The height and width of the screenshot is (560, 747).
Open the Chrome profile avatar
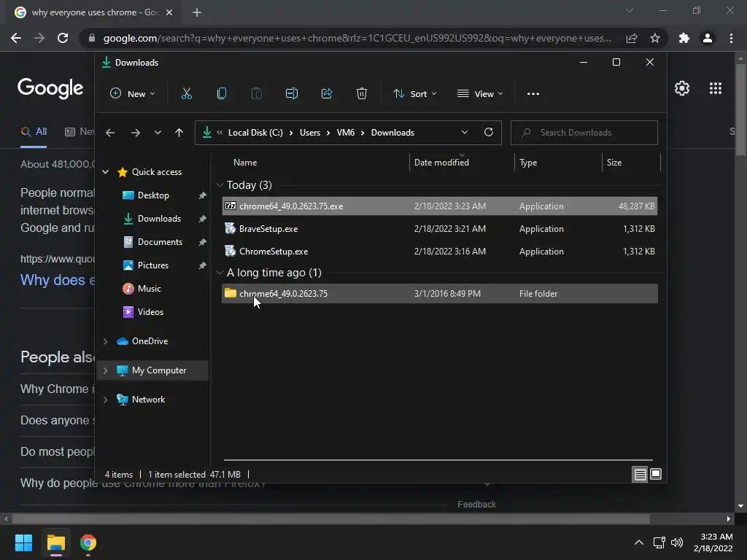tap(708, 38)
